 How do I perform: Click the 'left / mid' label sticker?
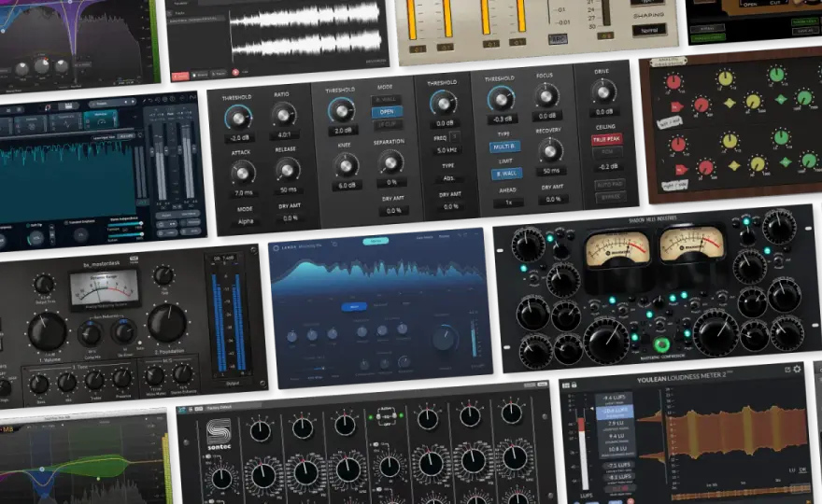[x=670, y=123]
